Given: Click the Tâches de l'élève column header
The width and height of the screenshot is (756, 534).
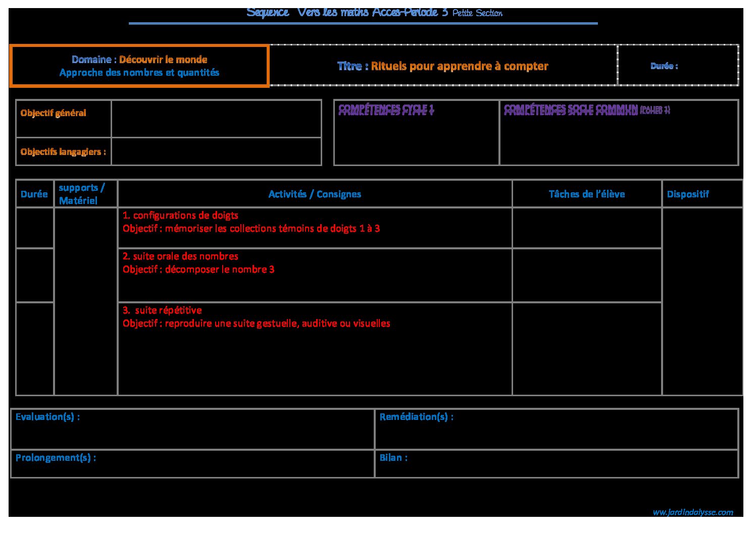Looking at the screenshot, I should [x=586, y=194].
